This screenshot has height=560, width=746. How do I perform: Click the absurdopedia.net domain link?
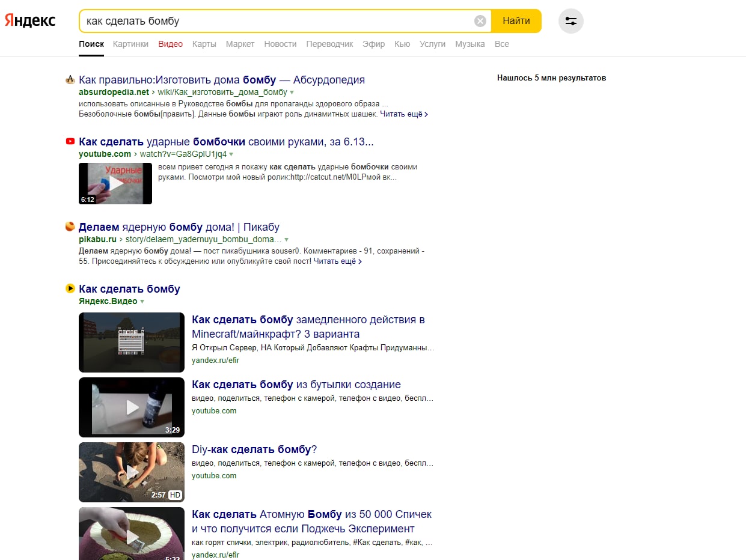coord(114,93)
